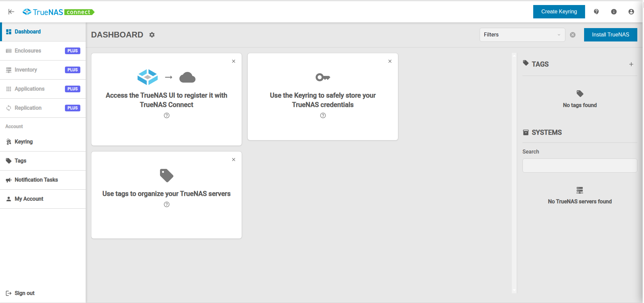This screenshot has height=303, width=644.
Task: Click the TAGS panel heading
Action: [x=540, y=64]
